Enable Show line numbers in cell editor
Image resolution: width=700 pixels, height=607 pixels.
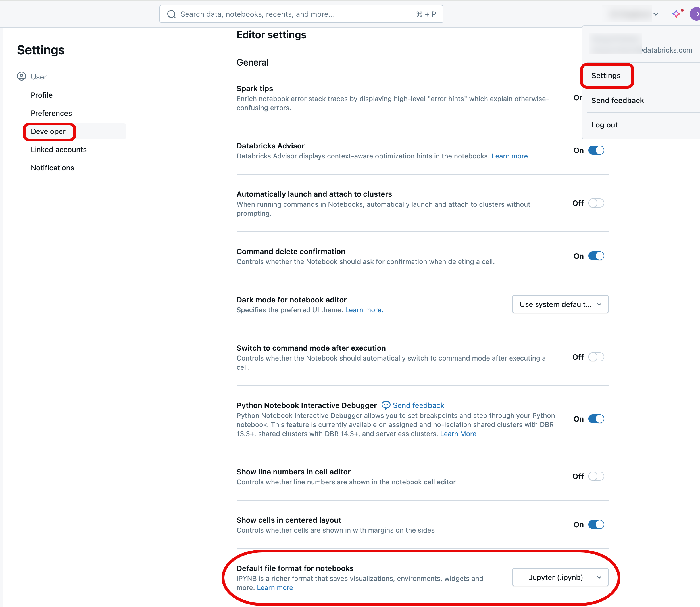[x=596, y=476]
